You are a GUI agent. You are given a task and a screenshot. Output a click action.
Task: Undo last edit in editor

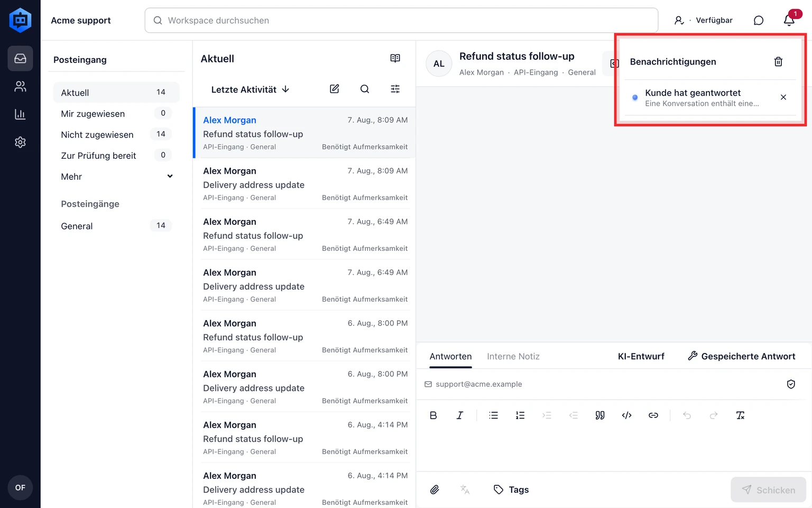(x=687, y=415)
